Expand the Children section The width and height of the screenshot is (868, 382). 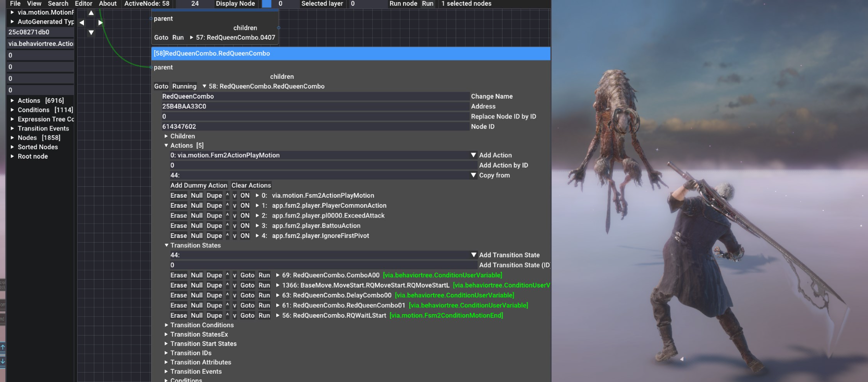(166, 136)
